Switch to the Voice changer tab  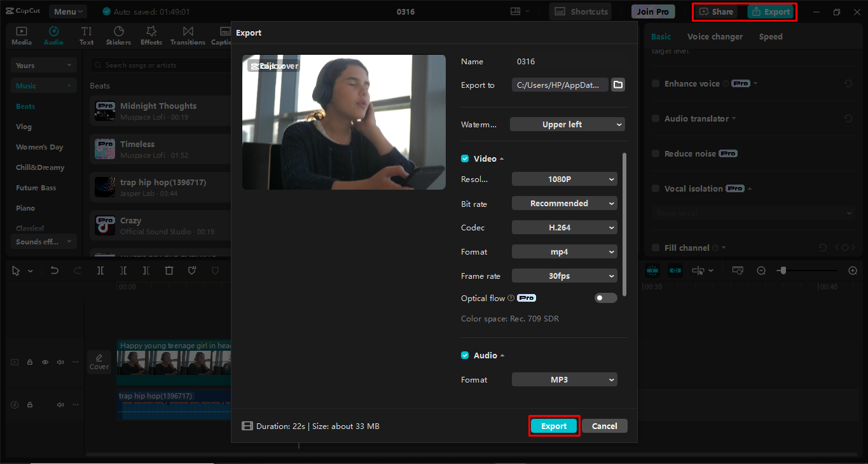(715, 36)
